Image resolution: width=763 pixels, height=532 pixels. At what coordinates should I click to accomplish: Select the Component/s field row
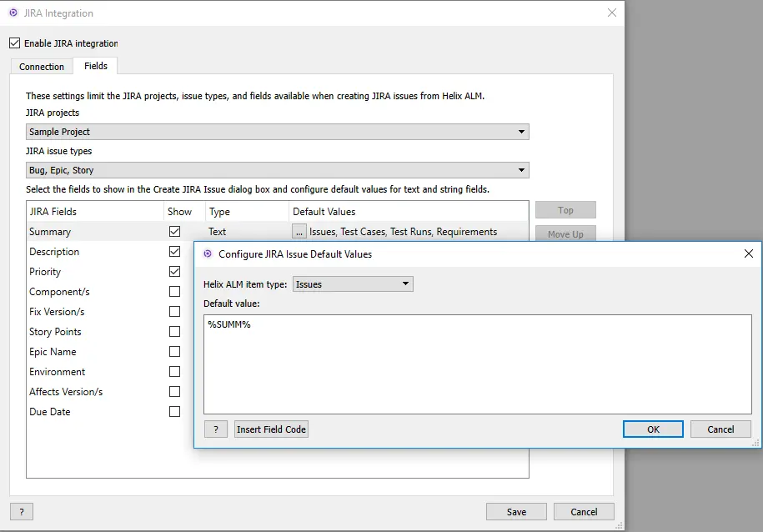pyautogui.click(x=110, y=291)
